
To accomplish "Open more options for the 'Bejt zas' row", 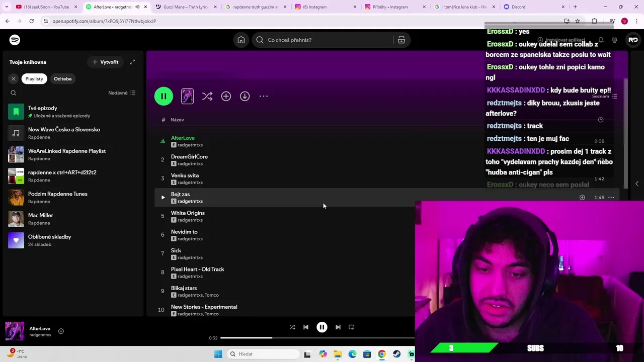I will pyautogui.click(x=611, y=198).
